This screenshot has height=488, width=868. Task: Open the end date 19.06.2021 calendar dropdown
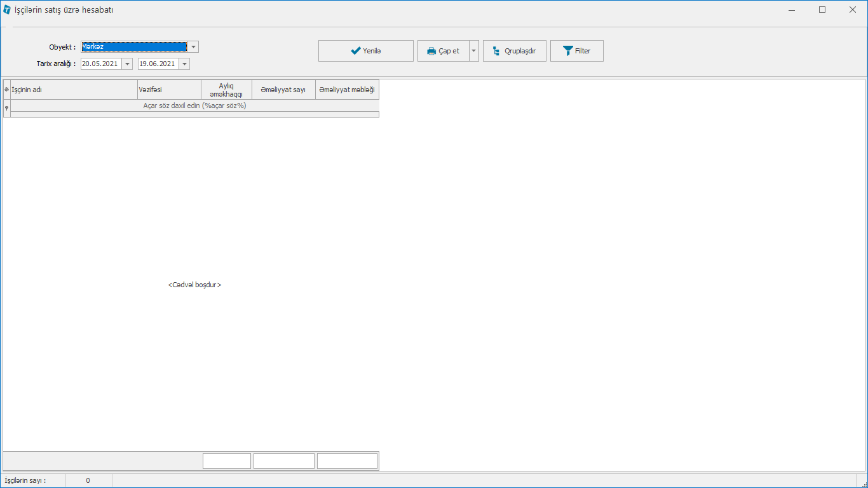pos(184,64)
